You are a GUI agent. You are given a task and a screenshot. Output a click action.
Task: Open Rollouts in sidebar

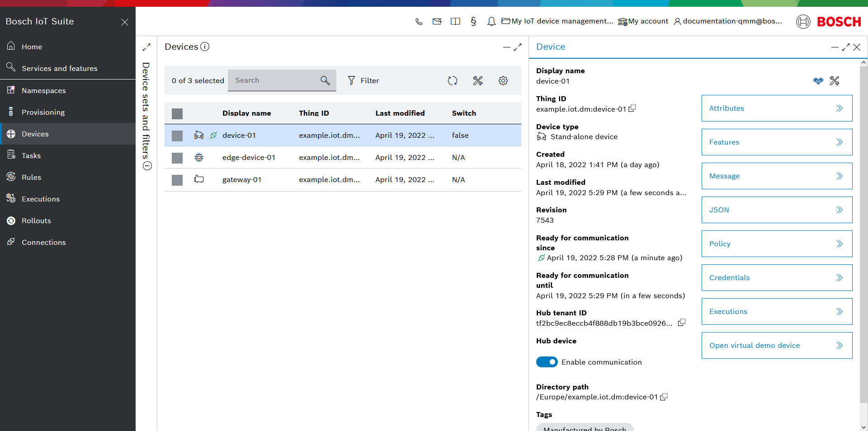pos(68,220)
